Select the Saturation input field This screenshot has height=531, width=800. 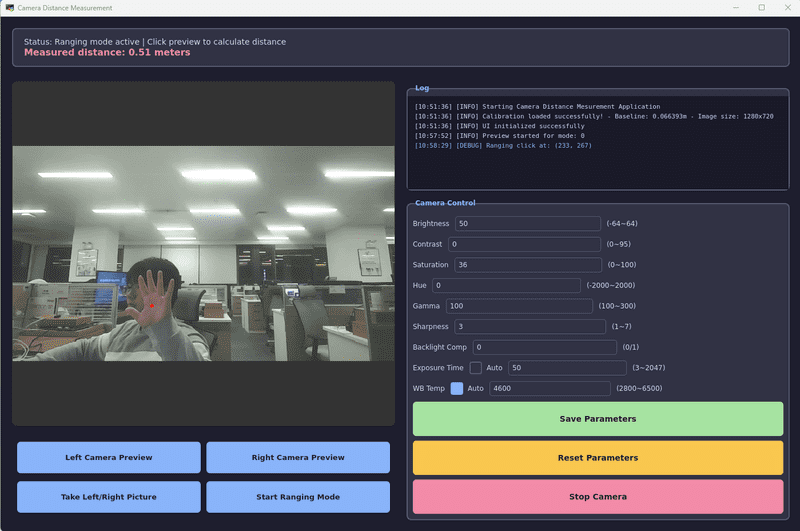click(x=528, y=265)
